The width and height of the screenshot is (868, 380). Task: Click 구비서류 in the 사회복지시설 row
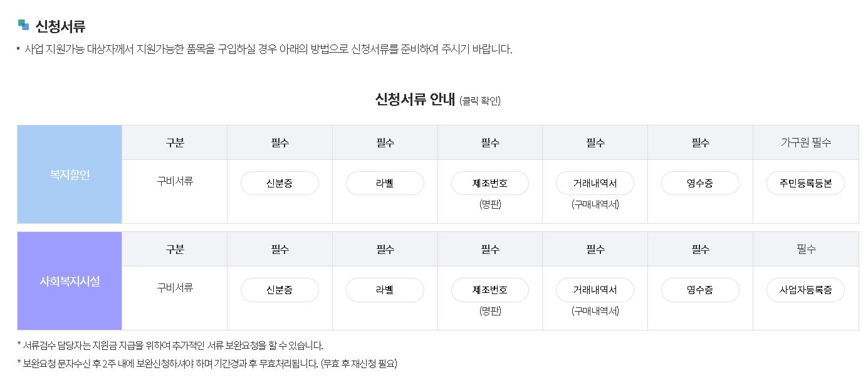click(175, 288)
